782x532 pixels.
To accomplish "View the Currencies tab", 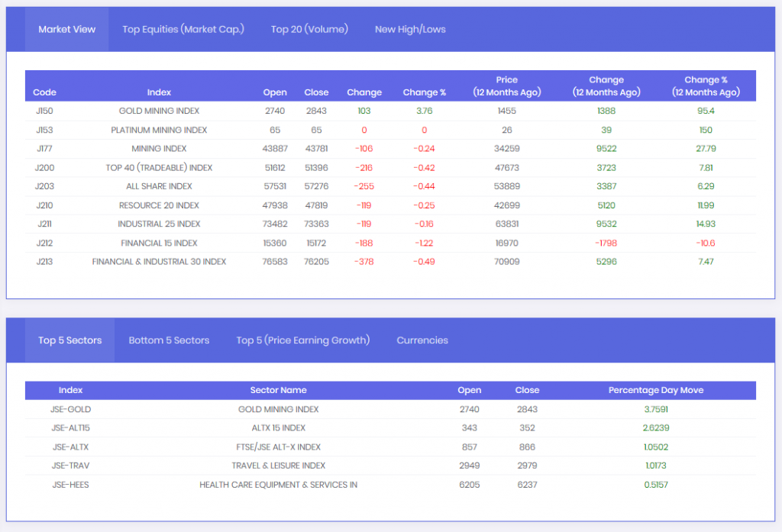I will coord(422,340).
